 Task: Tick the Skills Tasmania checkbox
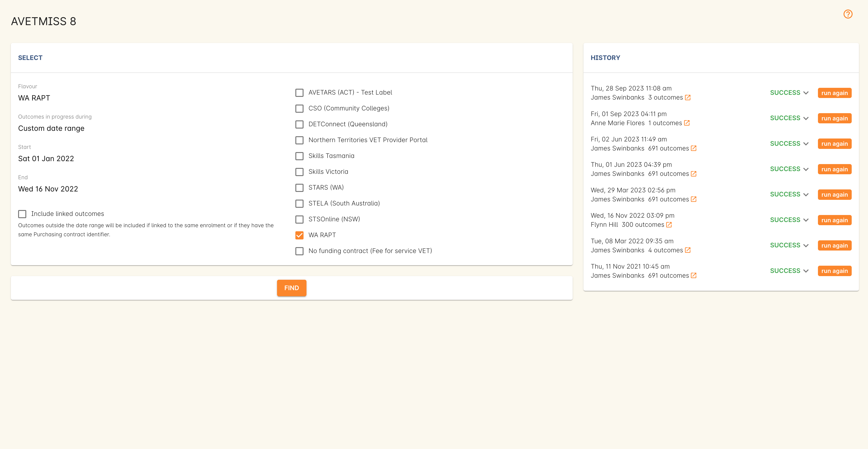tap(299, 156)
